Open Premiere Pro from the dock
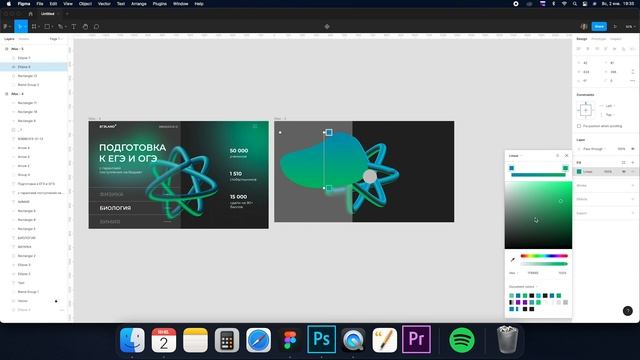640x360 pixels. (416, 340)
